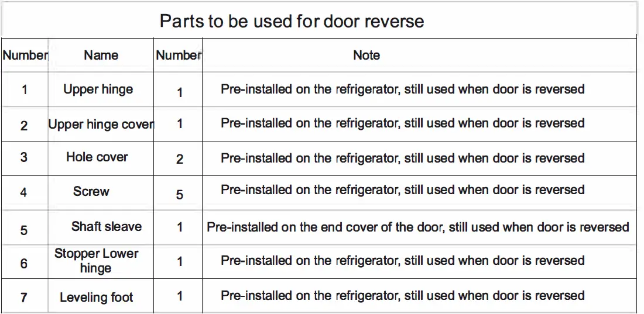Select the 'Shaft sleeve' name cell
644x314 pixels.
coord(107,226)
